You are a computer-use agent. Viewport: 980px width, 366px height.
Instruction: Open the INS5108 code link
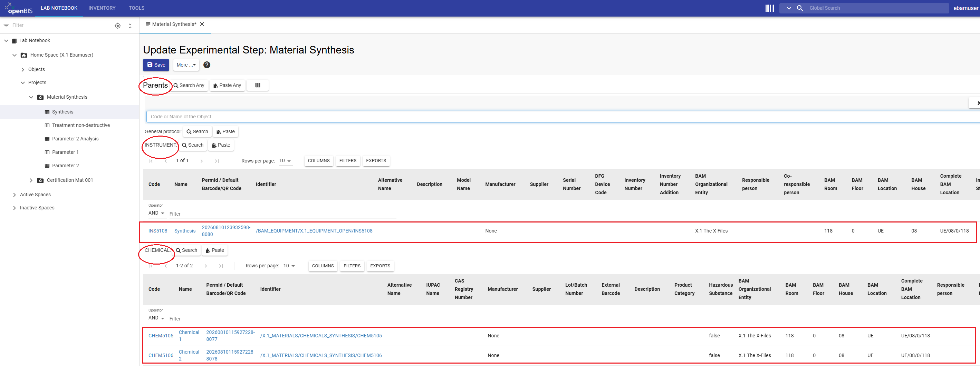pos(157,231)
